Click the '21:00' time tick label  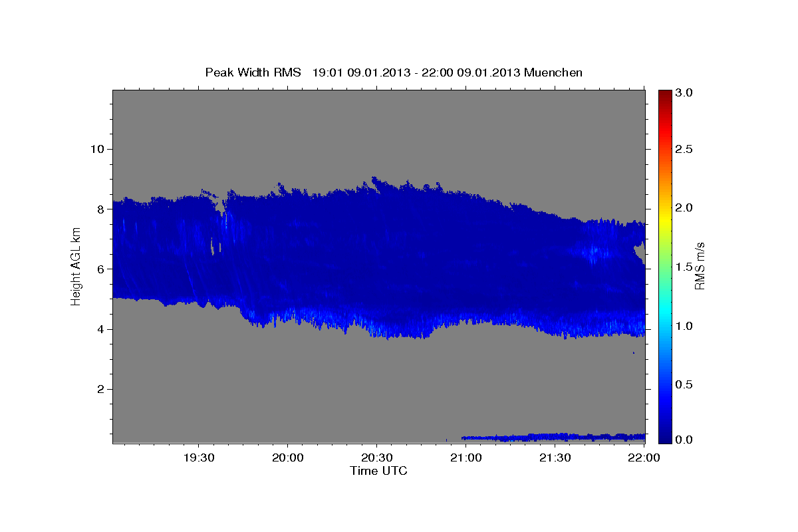click(x=465, y=458)
